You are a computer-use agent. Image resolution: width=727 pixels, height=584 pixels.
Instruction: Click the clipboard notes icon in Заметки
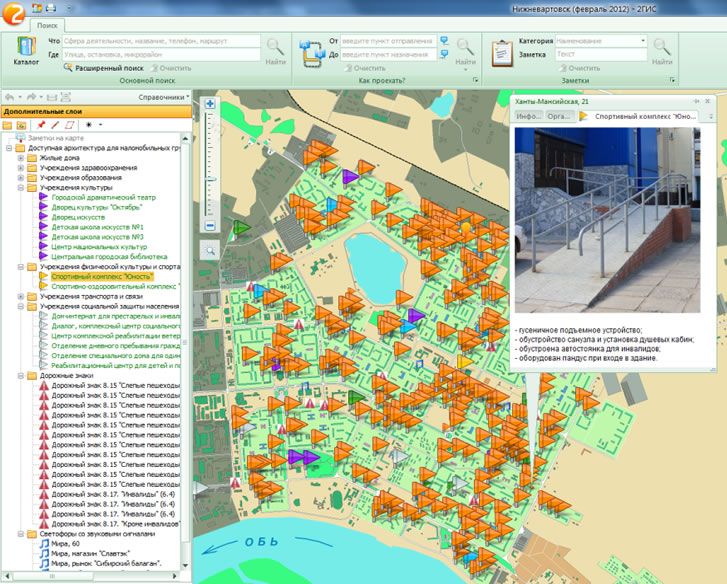502,53
